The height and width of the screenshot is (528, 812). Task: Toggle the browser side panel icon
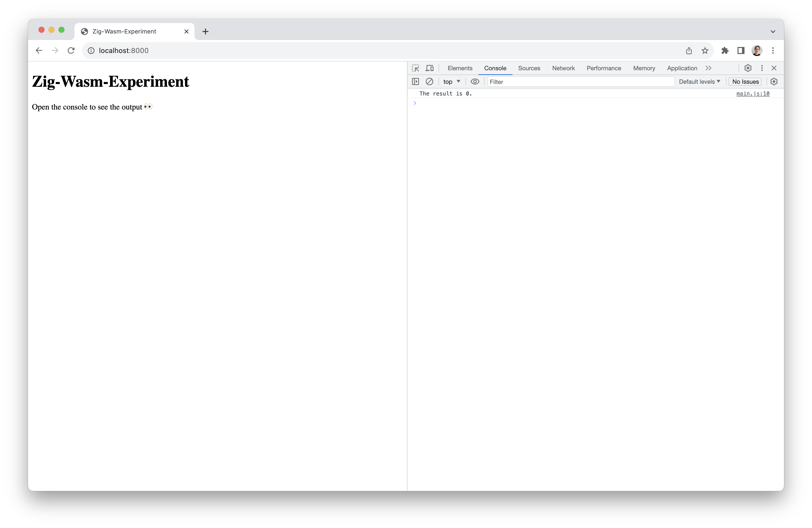(x=741, y=50)
